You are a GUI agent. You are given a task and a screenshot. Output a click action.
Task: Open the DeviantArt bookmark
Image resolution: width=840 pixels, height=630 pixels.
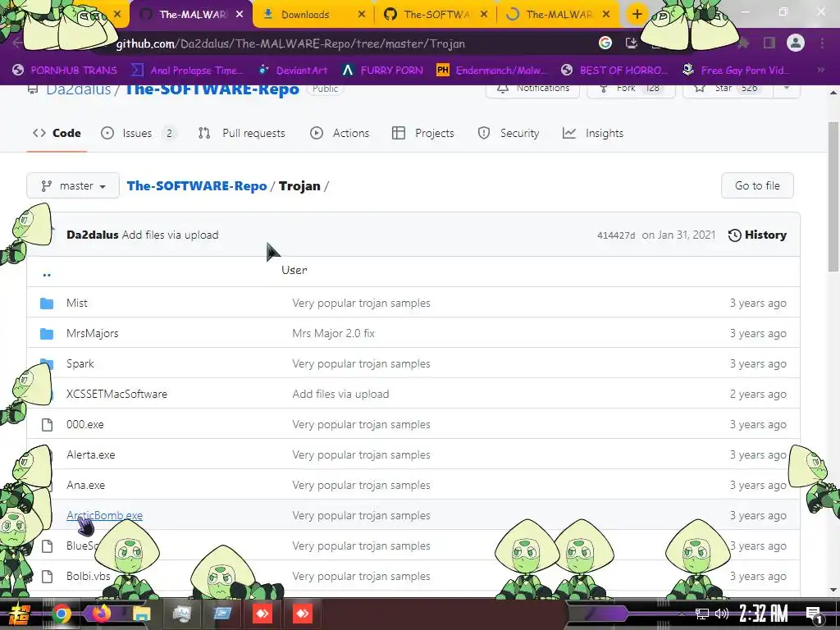point(293,71)
